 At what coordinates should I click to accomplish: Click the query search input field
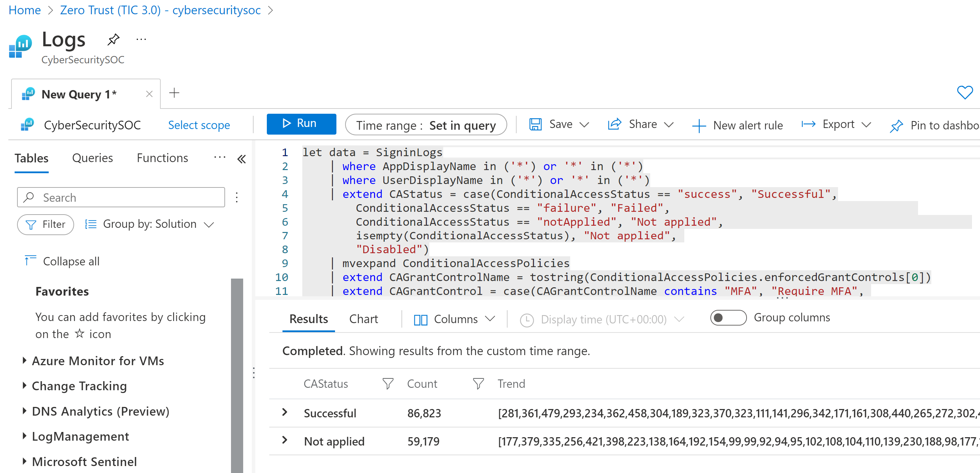click(121, 198)
